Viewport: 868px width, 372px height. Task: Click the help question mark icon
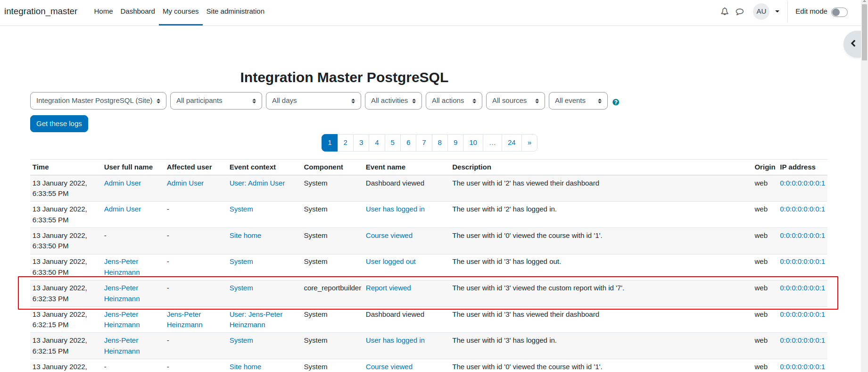[616, 102]
